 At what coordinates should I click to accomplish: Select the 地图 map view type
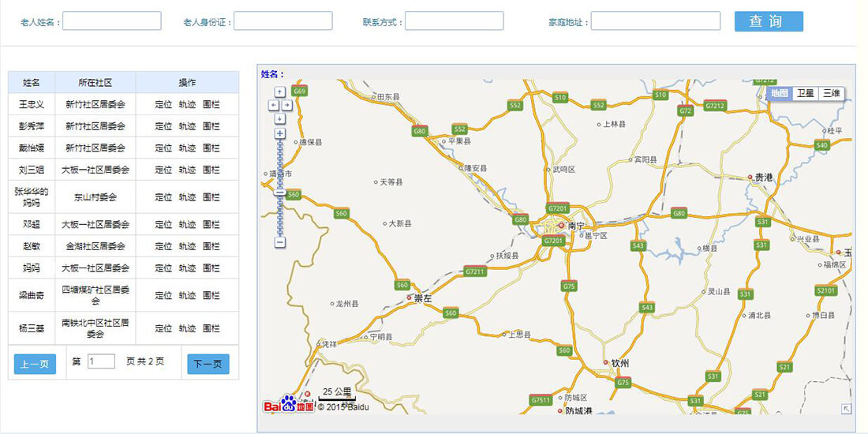tap(779, 93)
